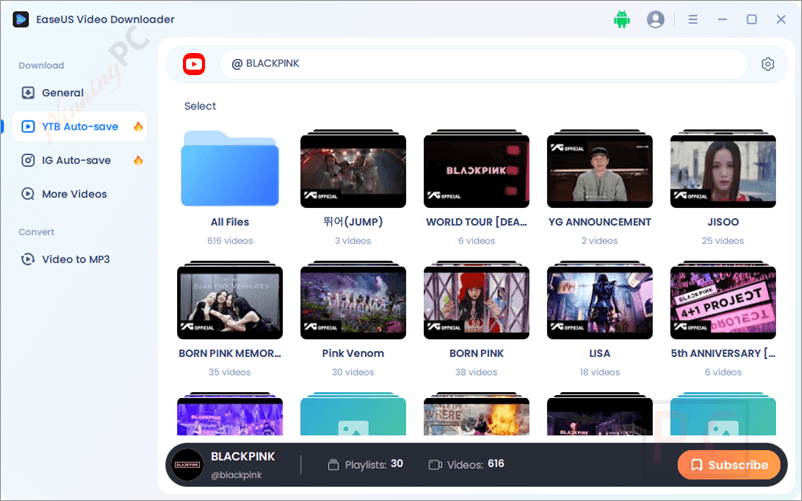This screenshot has height=501, width=802.
Task: Click the flame icon next to IG Auto-save
Action: [138, 160]
